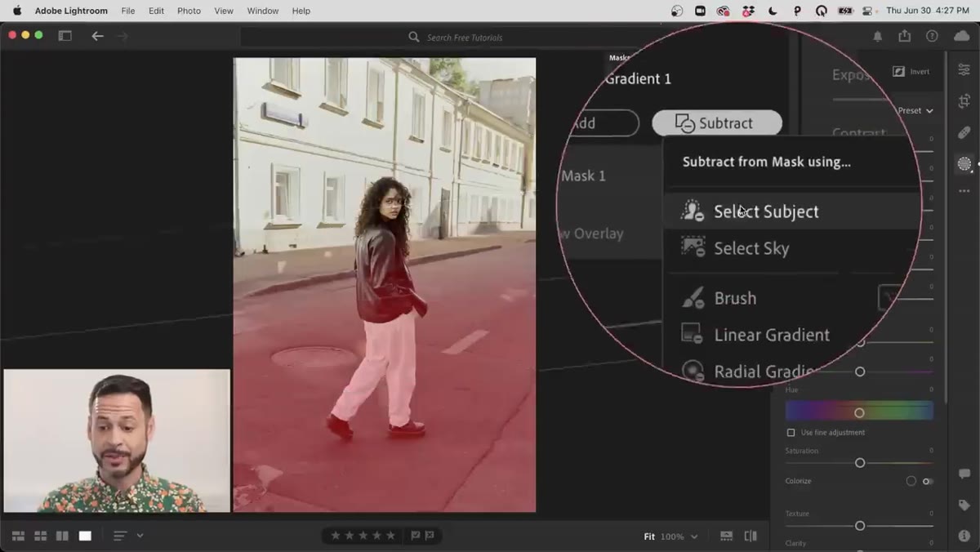Click the Share export icon
The image size is (980, 552).
click(905, 36)
